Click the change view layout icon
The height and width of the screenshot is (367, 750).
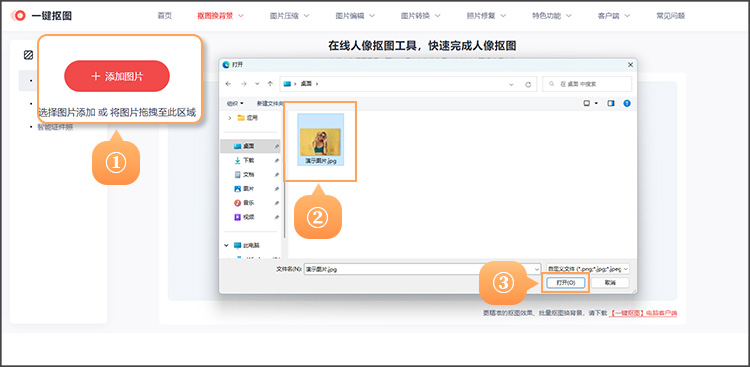click(587, 103)
